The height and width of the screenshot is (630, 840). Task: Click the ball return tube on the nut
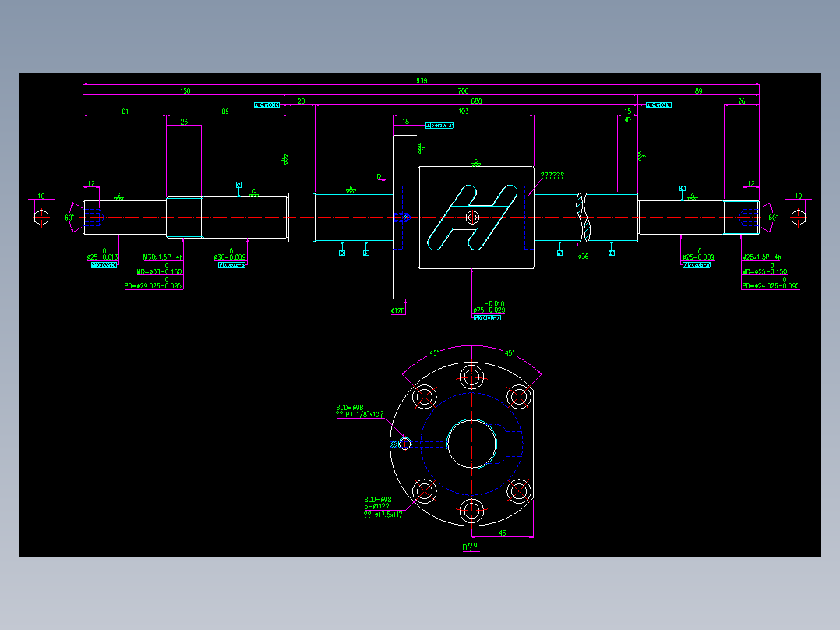472,218
